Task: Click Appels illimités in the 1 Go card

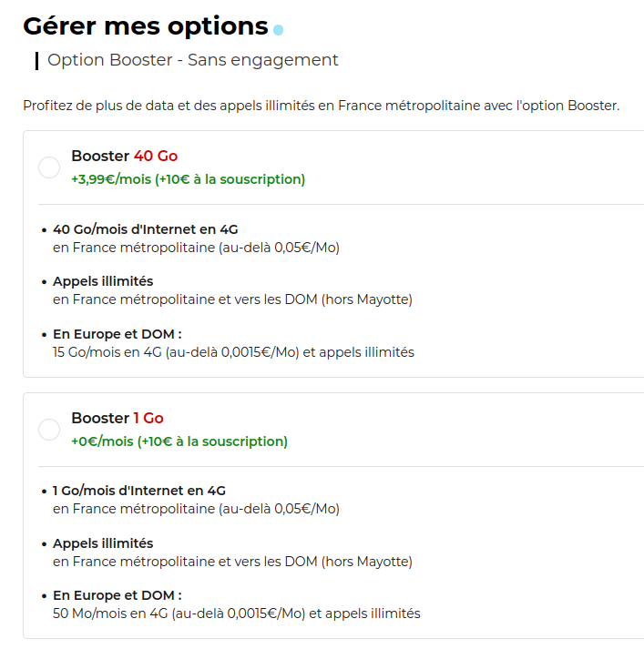Action: coord(103,543)
